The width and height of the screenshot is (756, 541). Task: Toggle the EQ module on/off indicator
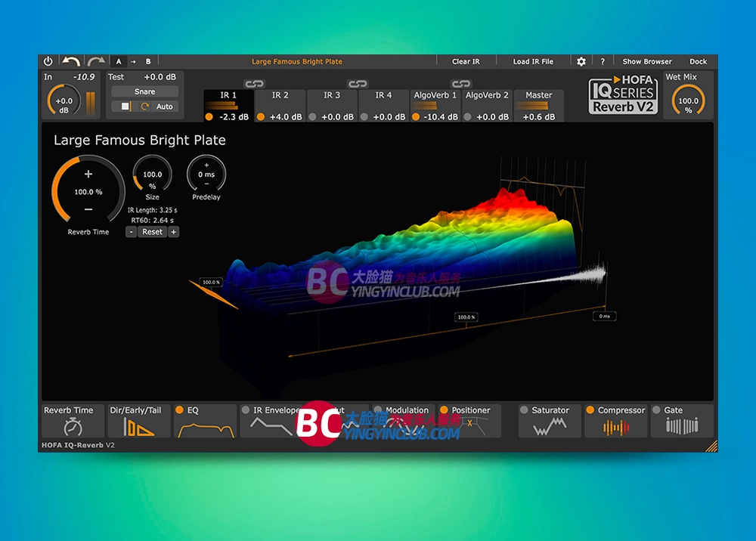pos(180,410)
